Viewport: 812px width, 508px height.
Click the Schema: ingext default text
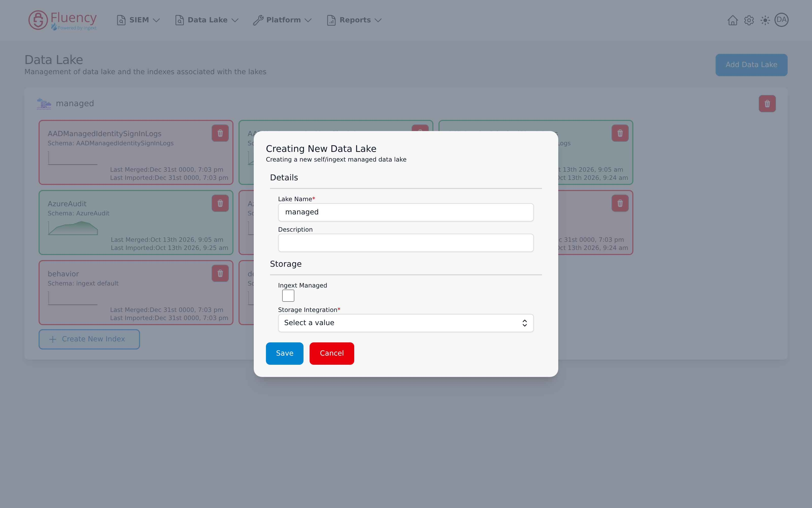click(x=83, y=283)
